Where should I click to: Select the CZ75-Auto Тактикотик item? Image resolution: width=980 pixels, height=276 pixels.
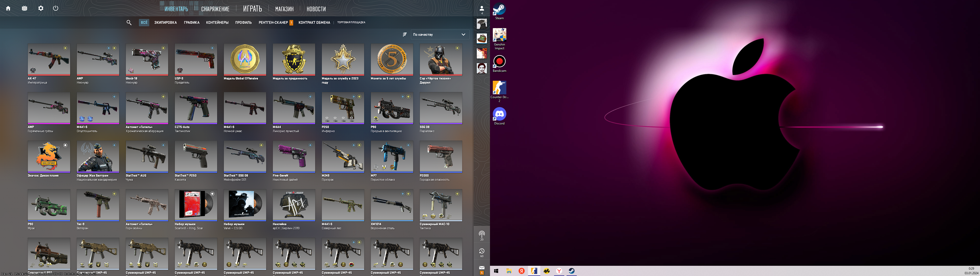pyautogui.click(x=196, y=112)
